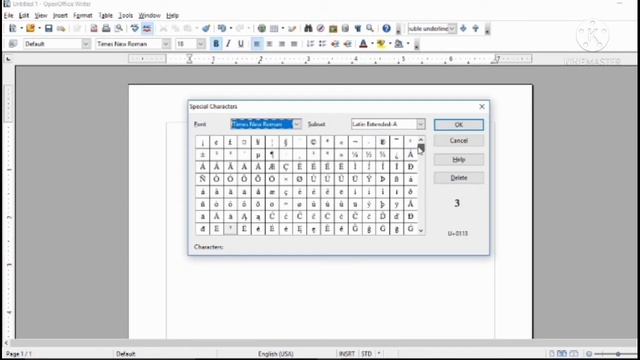Toggle Numbering list on/off

(310, 44)
